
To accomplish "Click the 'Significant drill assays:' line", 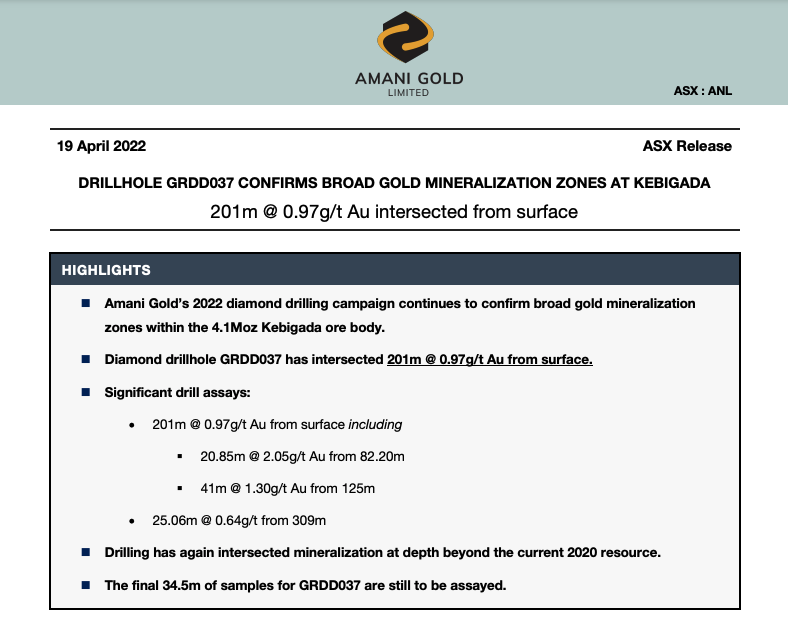I will pyautogui.click(x=177, y=392).
